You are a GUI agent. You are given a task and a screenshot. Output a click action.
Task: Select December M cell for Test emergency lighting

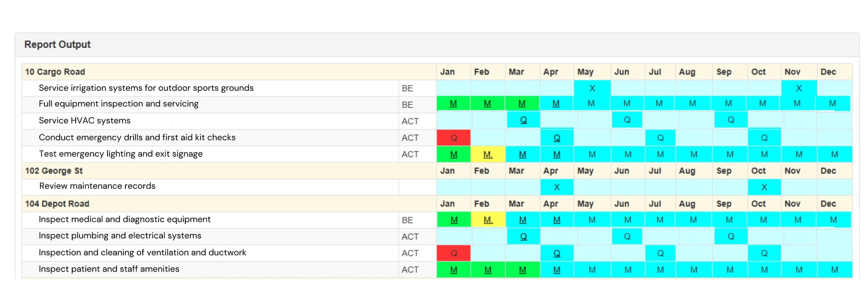coord(835,154)
